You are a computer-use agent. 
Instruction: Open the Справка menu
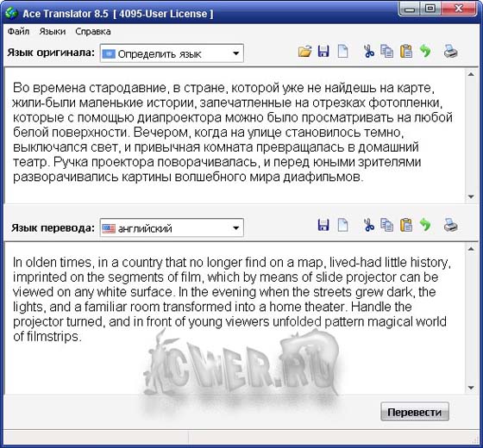point(93,31)
